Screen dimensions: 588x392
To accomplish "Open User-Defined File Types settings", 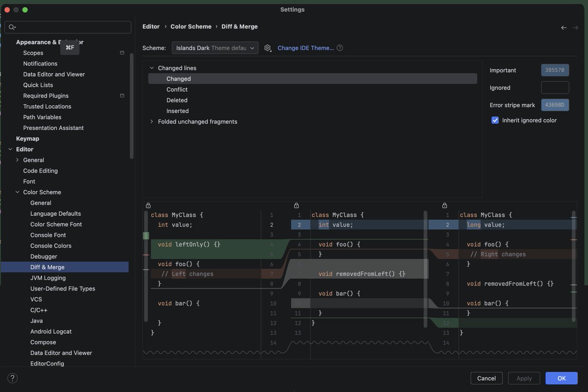I will [63, 289].
